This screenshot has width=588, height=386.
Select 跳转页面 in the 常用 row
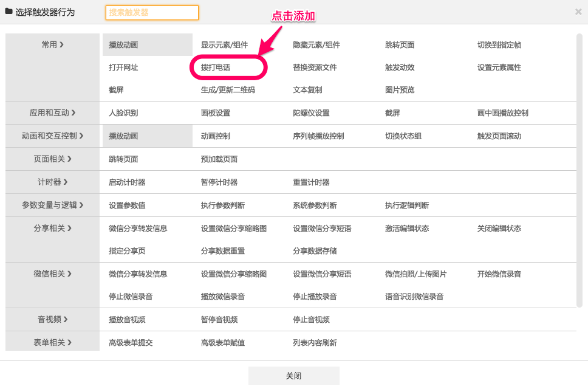400,45
